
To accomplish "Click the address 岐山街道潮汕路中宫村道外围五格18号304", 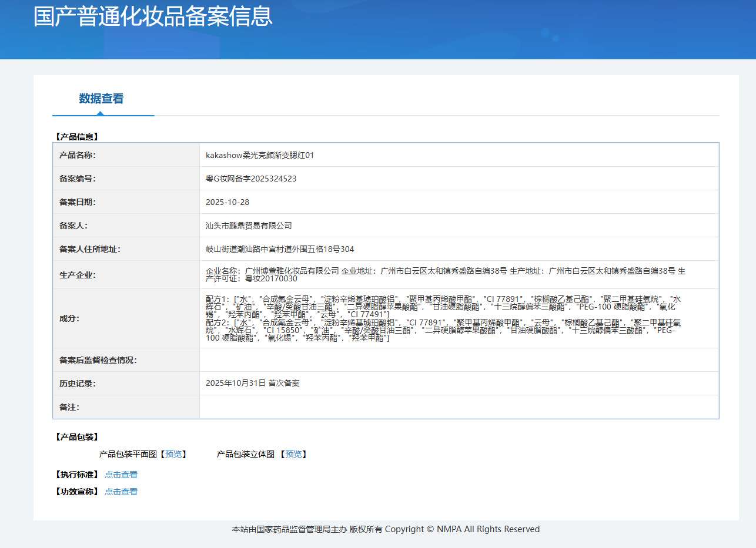I will (x=280, y=249).
